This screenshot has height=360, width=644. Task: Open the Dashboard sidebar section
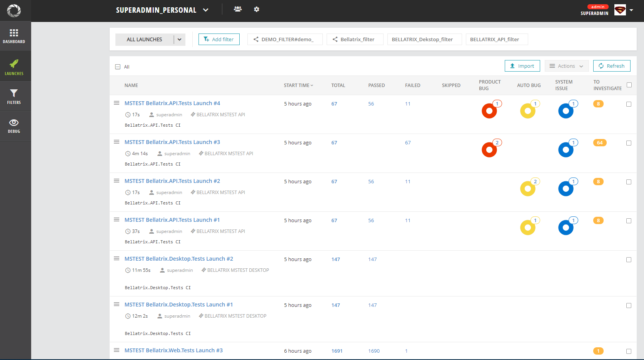pos(14,36)
